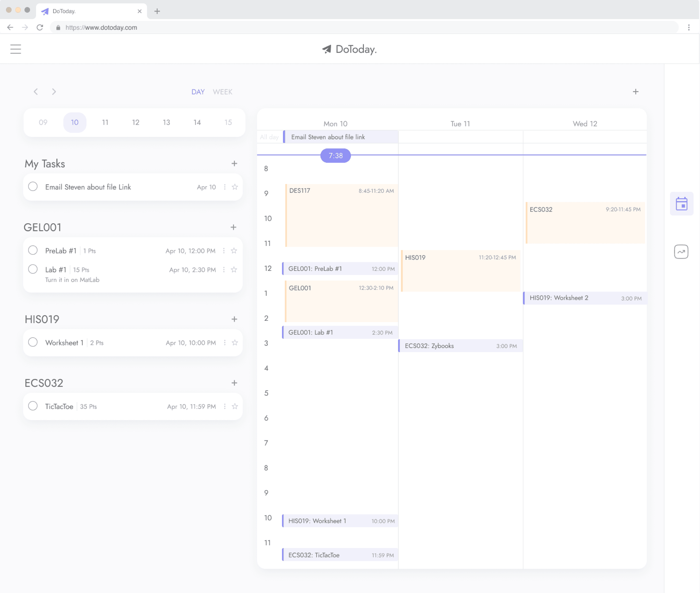
Task: Mark Lab #1 as complete
Action: pos(33,269)
